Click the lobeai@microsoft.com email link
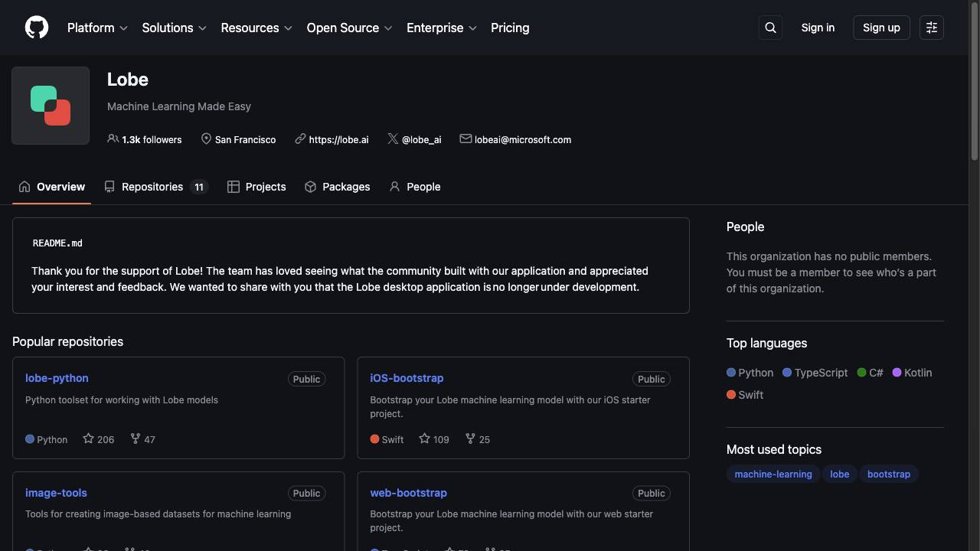Screen dimensions: 980x551 pos(523,139)
